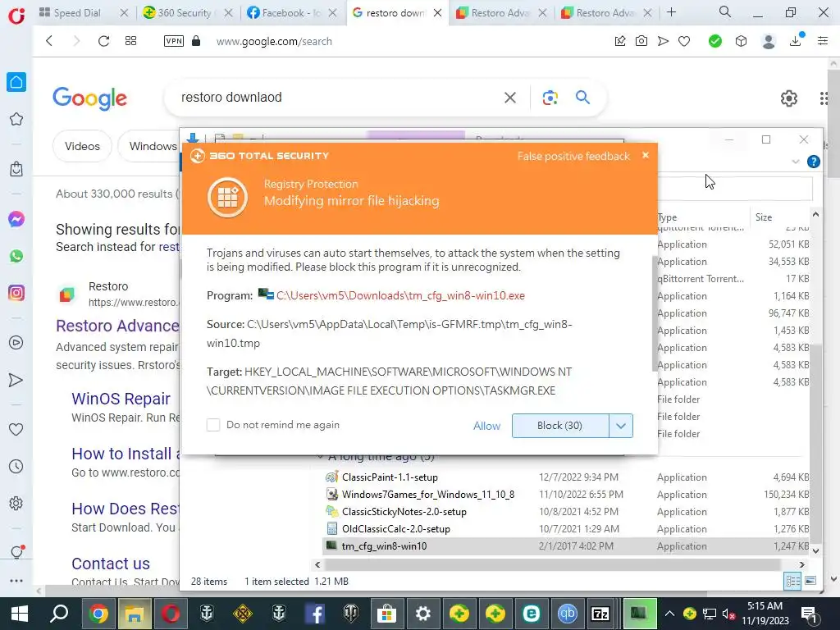
Task: Go back in browser history
Action: coord(49,41)
